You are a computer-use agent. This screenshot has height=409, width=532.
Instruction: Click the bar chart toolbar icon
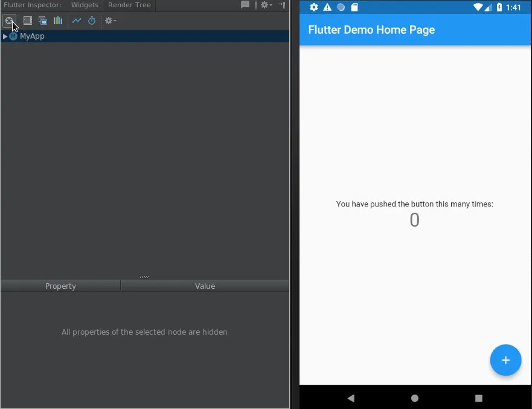coord(57,21)
